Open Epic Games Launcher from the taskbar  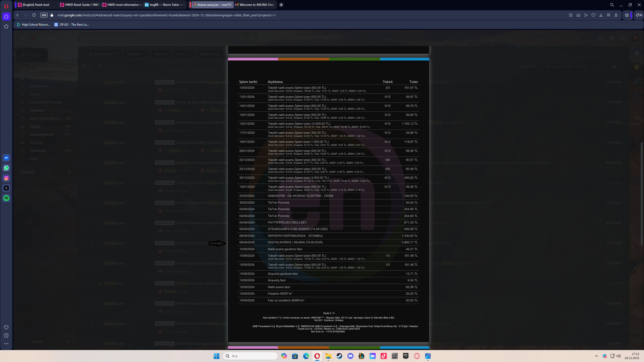(x=406, y=356)
